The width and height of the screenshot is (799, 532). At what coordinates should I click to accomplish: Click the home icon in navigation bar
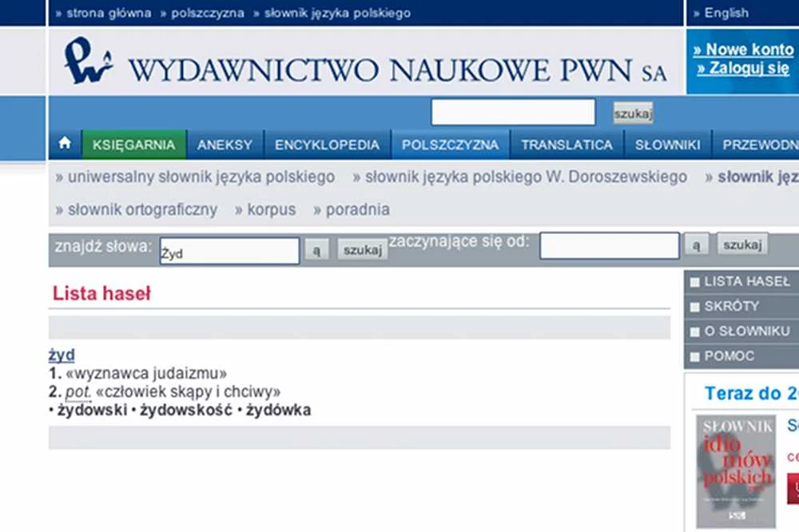[x=65, y=144]
